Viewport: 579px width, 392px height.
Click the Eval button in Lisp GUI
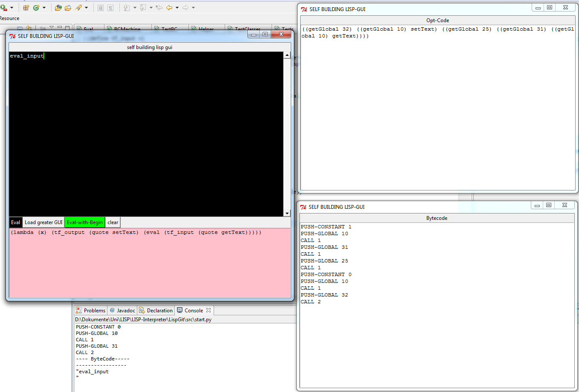coord(16,222)
